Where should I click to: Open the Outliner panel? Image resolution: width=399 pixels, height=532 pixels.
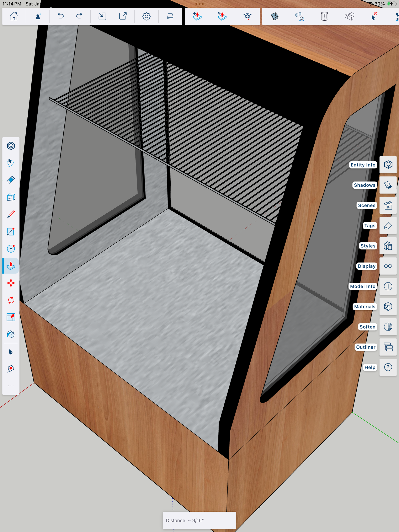(388, 347)
